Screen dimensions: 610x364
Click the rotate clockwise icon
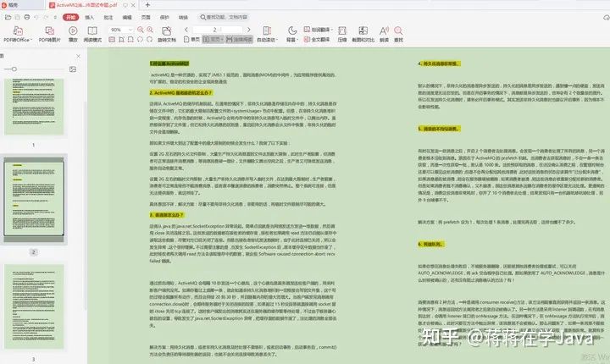click(x=149, y=39)
